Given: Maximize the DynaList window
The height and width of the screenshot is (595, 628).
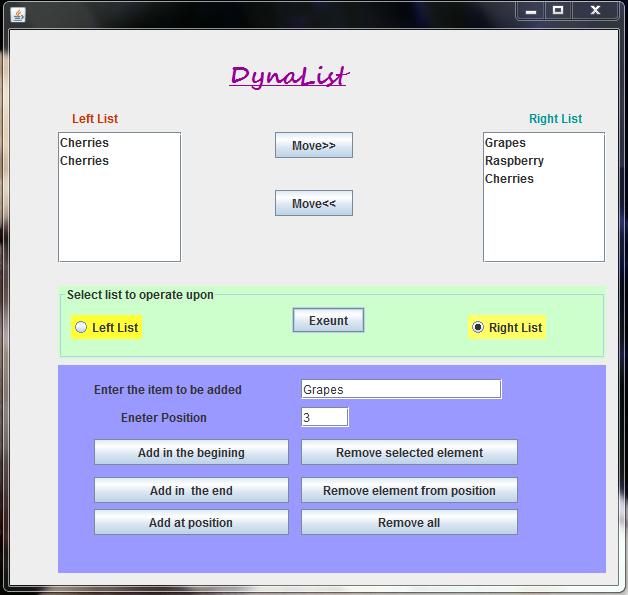Looking at the screenshot, I should coord(558,10).
